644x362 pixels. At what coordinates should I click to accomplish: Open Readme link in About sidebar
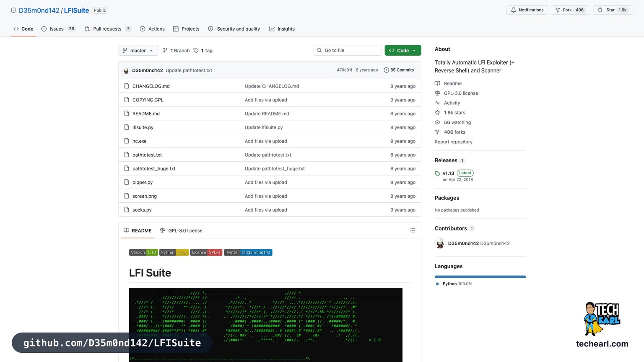(x=448, y=83)
